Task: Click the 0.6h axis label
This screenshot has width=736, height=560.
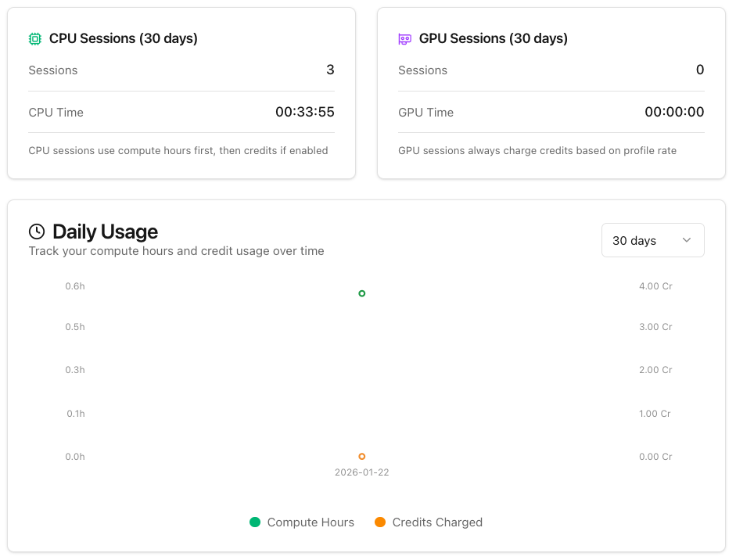Action: point(75,286)
